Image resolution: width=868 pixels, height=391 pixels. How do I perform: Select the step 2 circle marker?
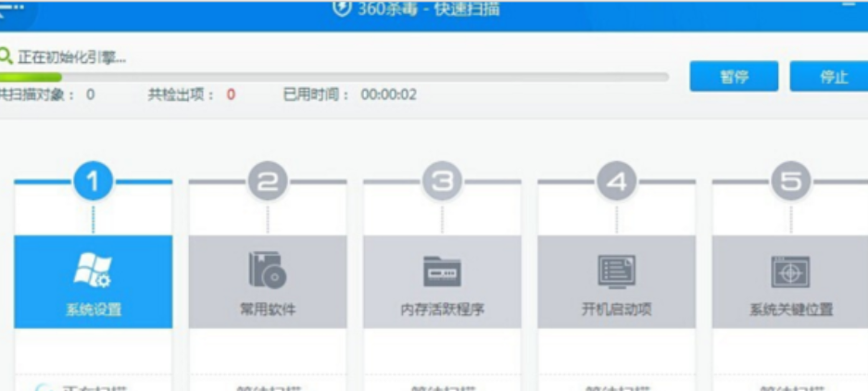267,183
